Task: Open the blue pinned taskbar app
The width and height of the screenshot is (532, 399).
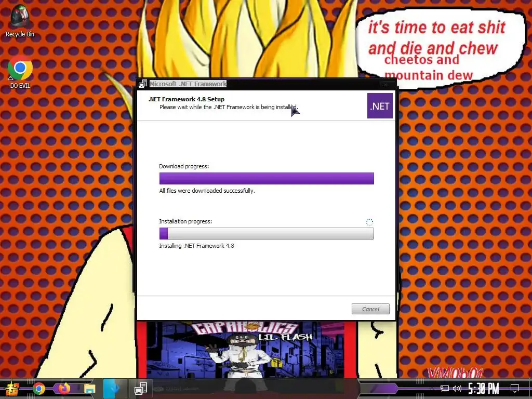Action: pyautogui.click(x=114, y=389)
